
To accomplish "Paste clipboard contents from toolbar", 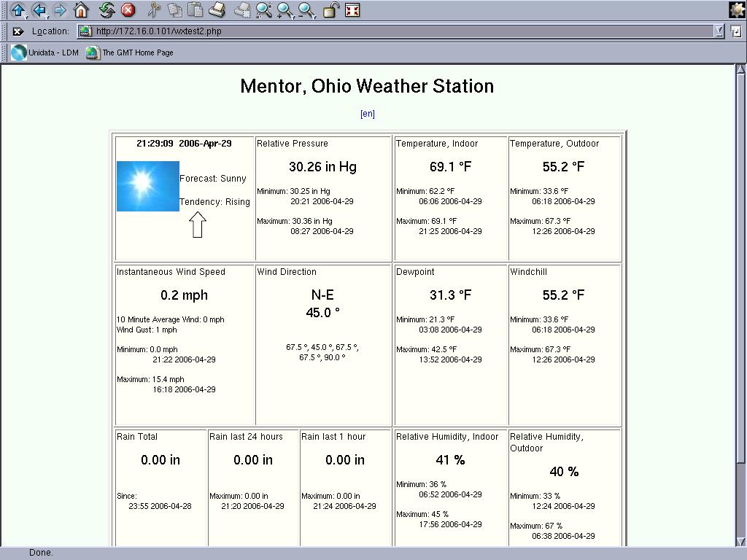I will [195, 10].
